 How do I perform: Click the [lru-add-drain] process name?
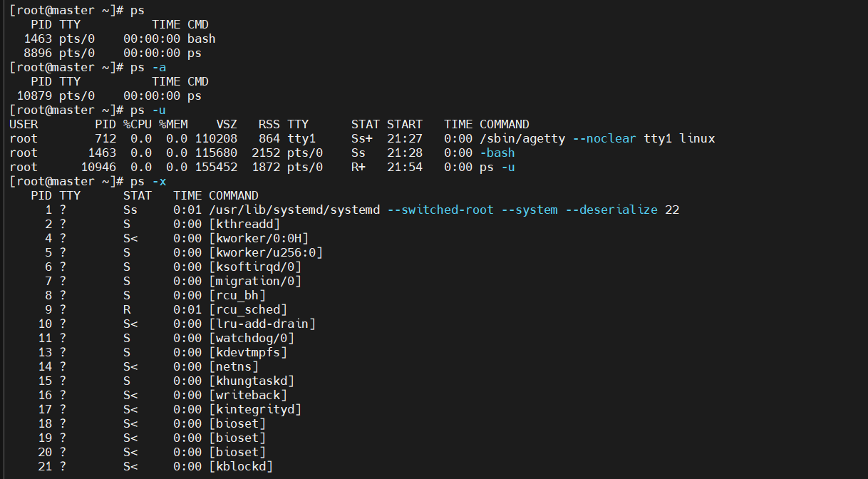coord(262,324)
